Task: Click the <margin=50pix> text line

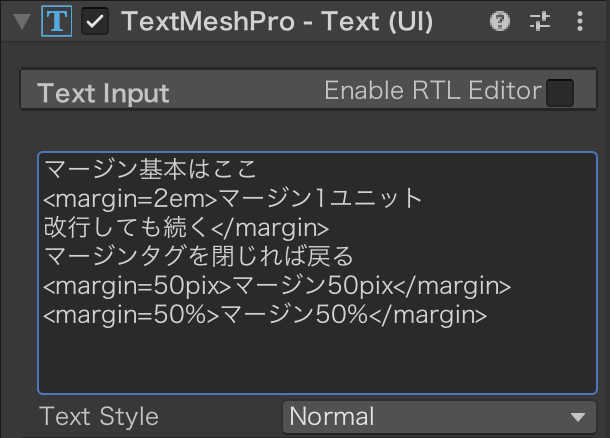Action: pos(277,286)
